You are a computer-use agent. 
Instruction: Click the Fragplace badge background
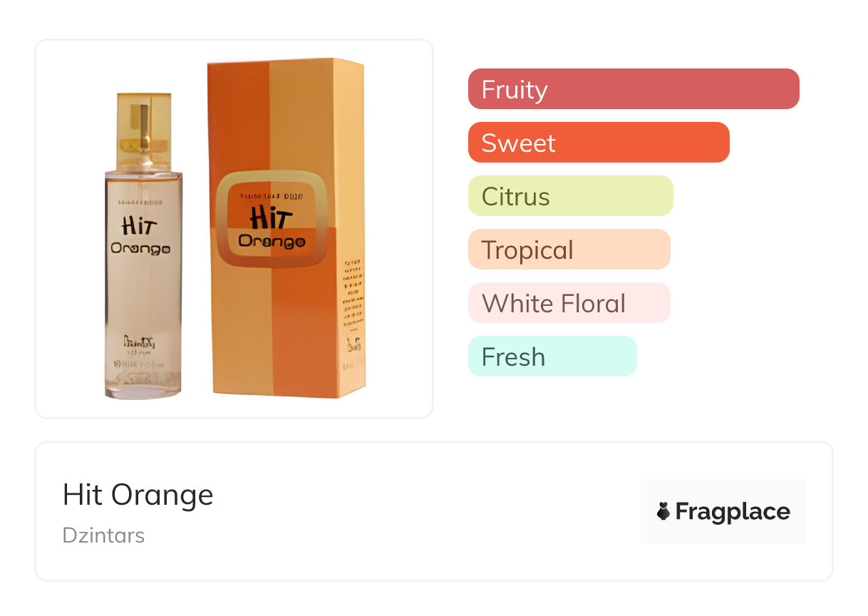point(723,511)
